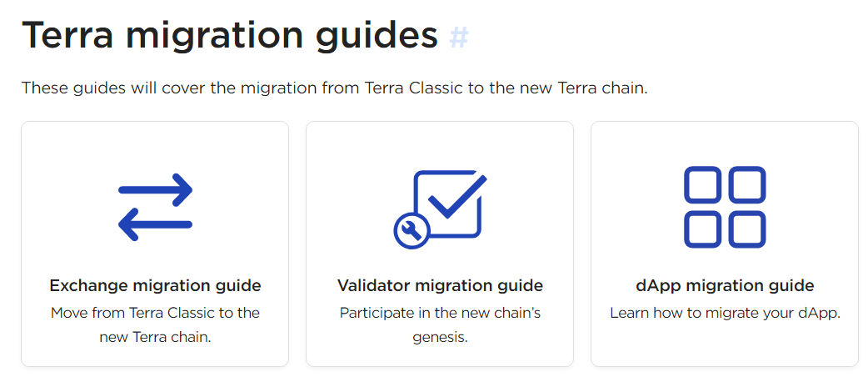Open the Validator migration guide title

[x=440, y=285]
